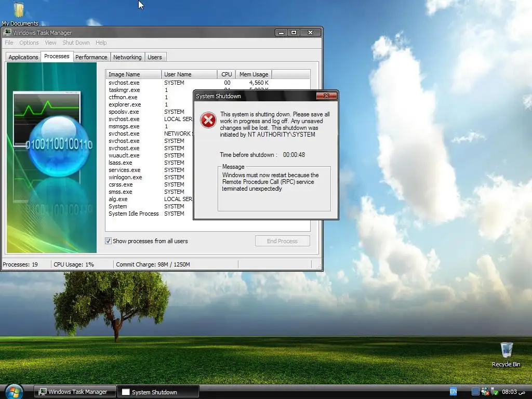The image size is (532, 399).
Task: Switch to the Networking tab
Action: [127, 57]
